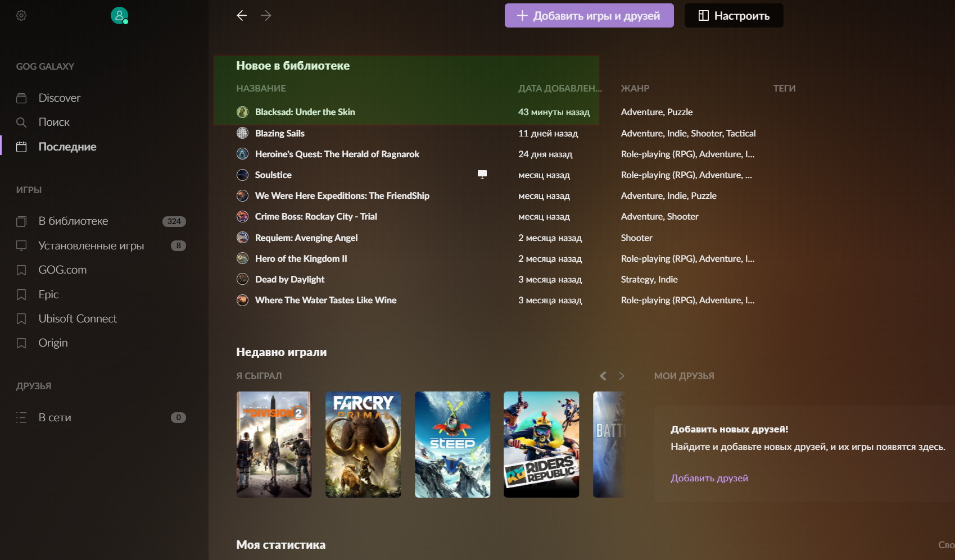The width and height of the screenshot is (955, 560).
Task: Open Ubisoft Connect bookmark
Action: [78, 318]
